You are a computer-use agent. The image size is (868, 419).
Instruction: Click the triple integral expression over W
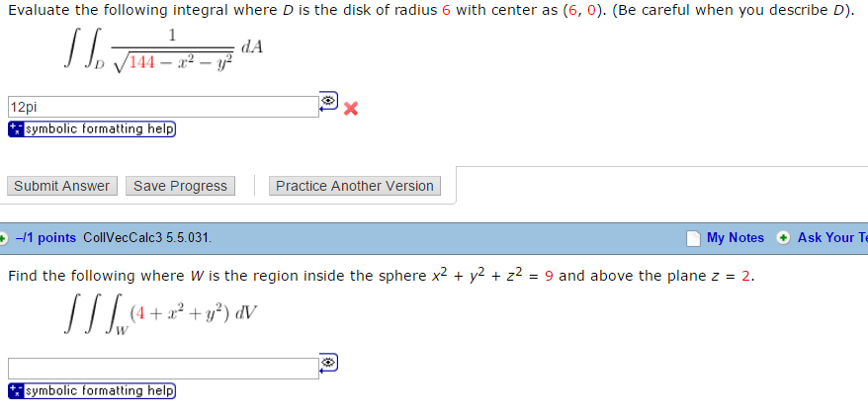(158, 316)
